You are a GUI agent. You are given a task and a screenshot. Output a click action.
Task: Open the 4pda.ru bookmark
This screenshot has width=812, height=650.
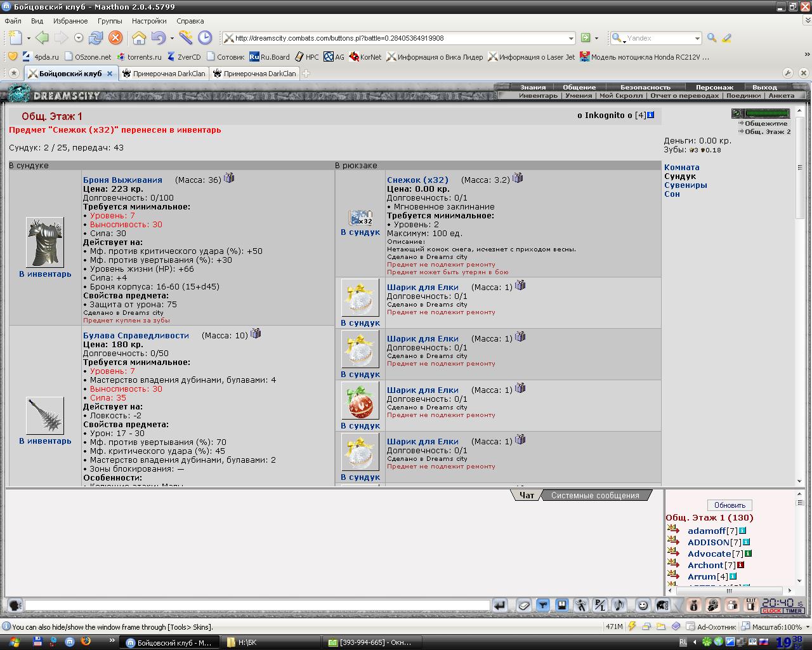pyautogui.click(x=41, y=56)
